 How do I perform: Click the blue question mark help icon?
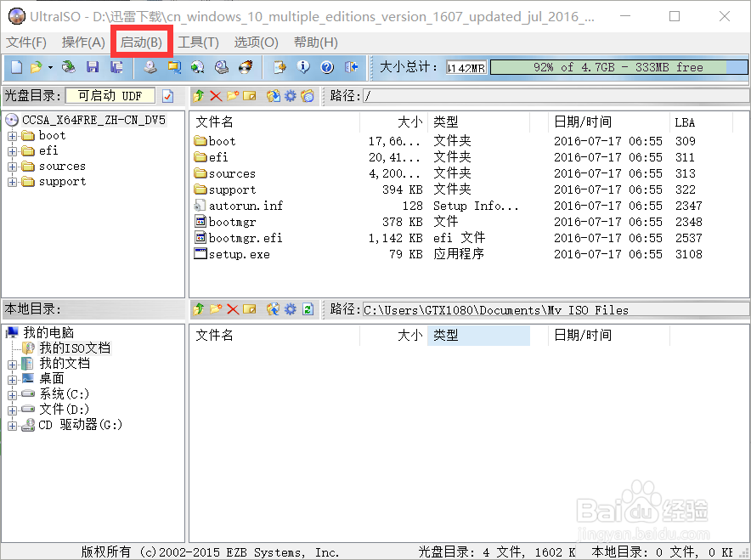pyautogui.click(x=327, y=67)
